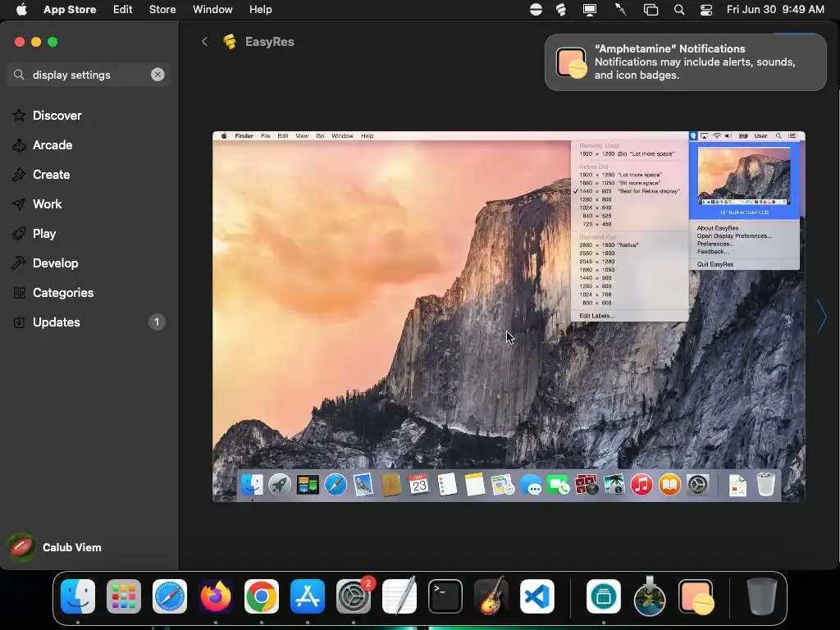This screenshot has width=840, height=630.
Task: Open the Window menu
Action: coord(212,9)
